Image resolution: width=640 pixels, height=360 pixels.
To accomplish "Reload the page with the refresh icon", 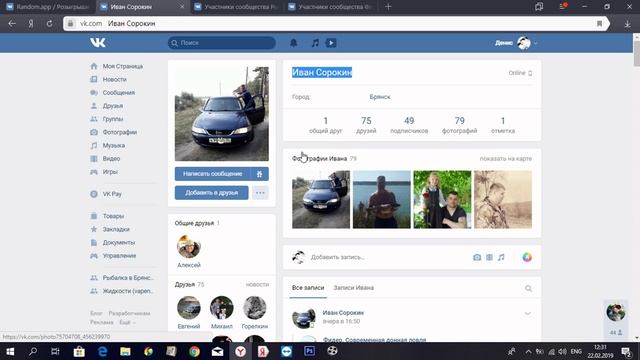I will (x=49, y=24).
